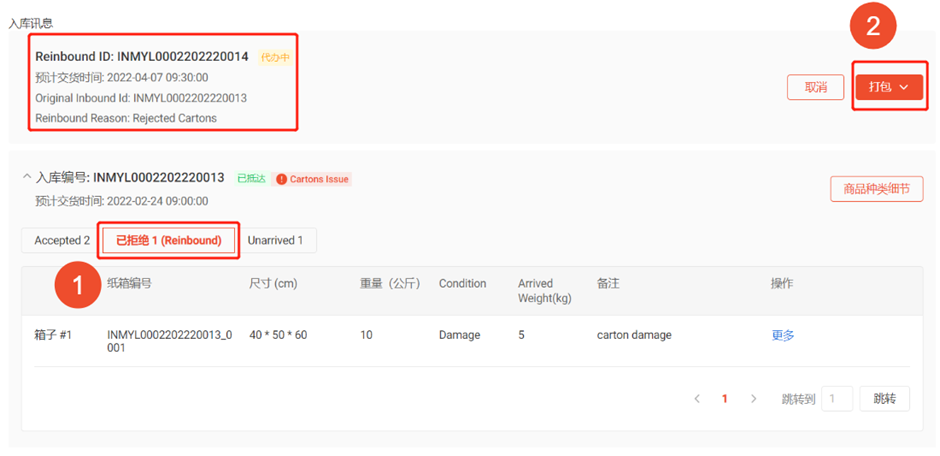Click the 取消 button

pyautogui.click(x=815, y=87)
